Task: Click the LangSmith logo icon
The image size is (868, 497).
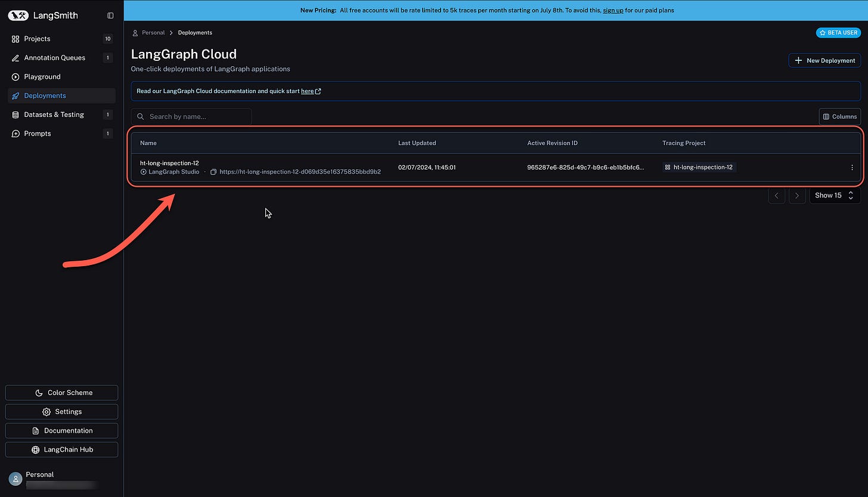Action: [18, 16]
